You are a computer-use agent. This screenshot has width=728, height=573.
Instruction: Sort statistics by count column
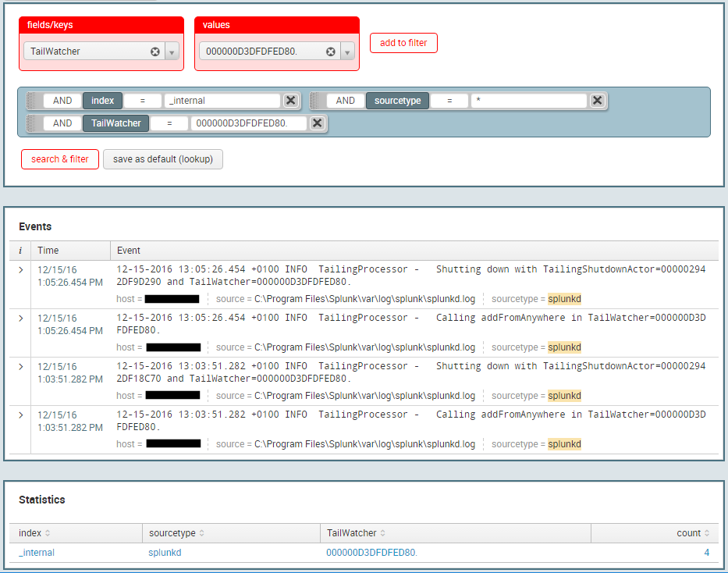coord(693,533)
